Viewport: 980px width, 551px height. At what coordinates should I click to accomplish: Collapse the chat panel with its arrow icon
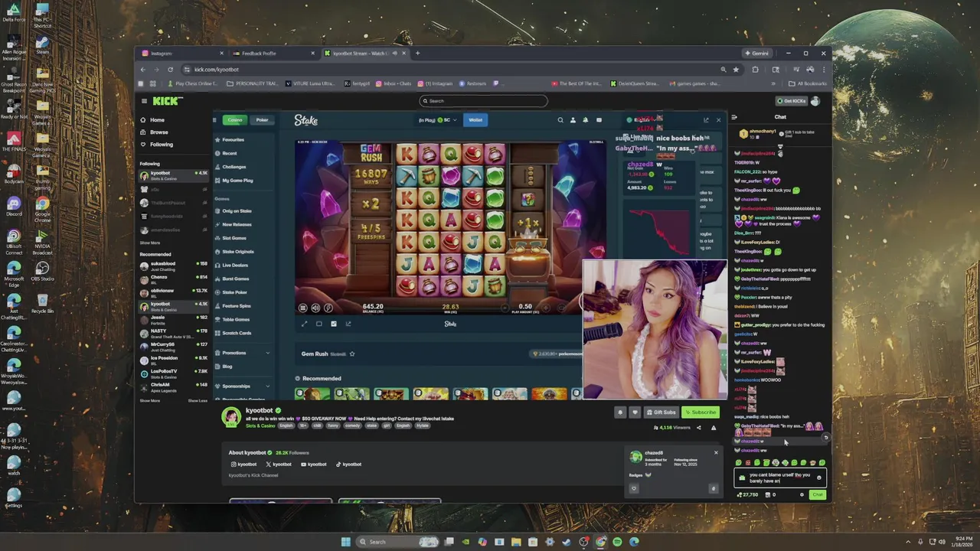(734, 117)
